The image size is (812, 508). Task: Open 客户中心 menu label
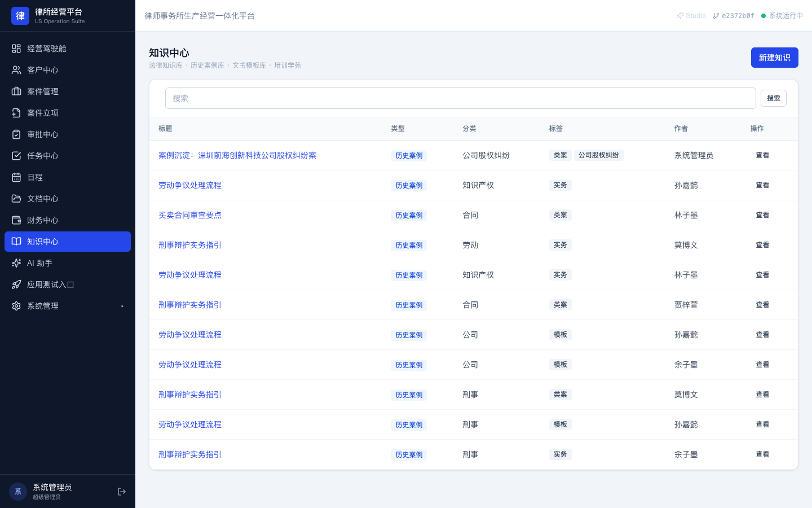(43, 70)
